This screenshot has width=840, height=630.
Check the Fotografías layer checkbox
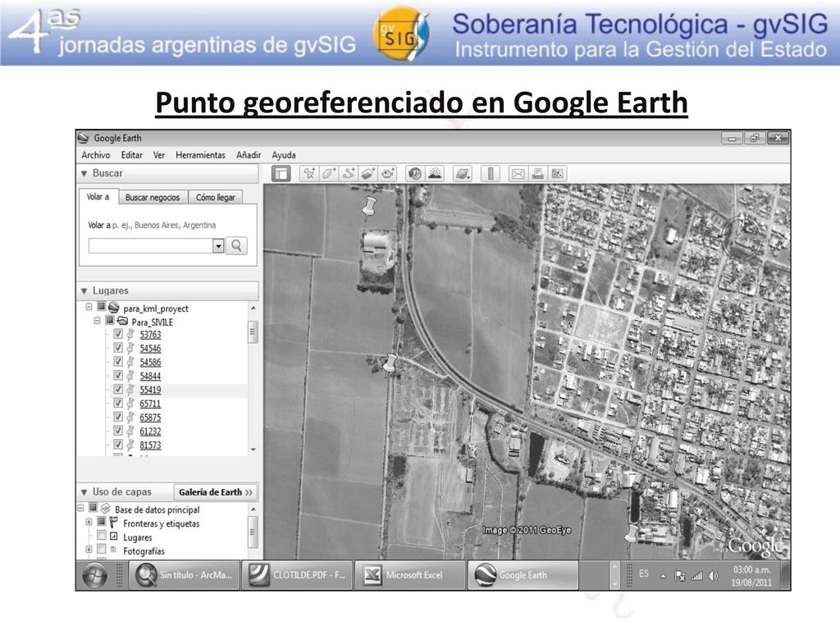click(101, 549)
